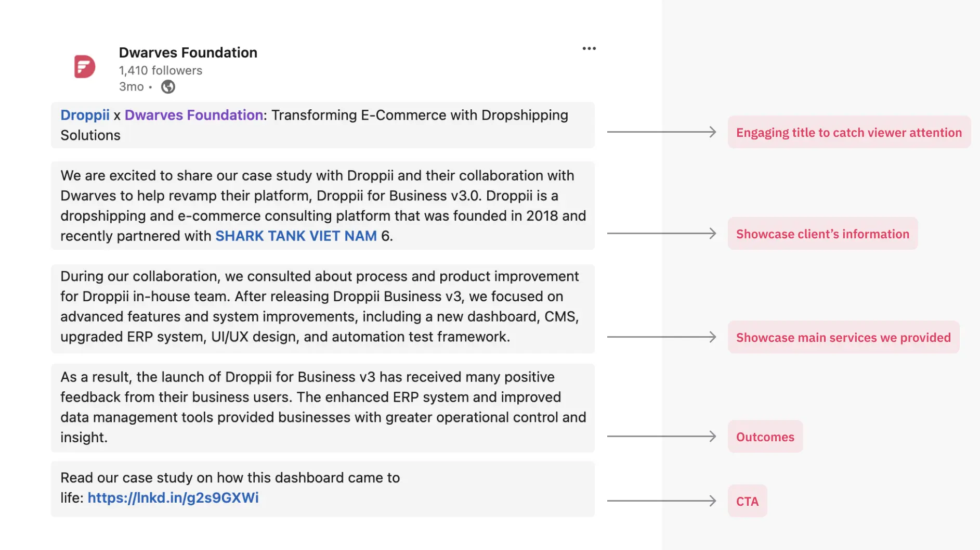
Task: Click the paragraph starting 'As a result'
Action: tap(322, 407)
